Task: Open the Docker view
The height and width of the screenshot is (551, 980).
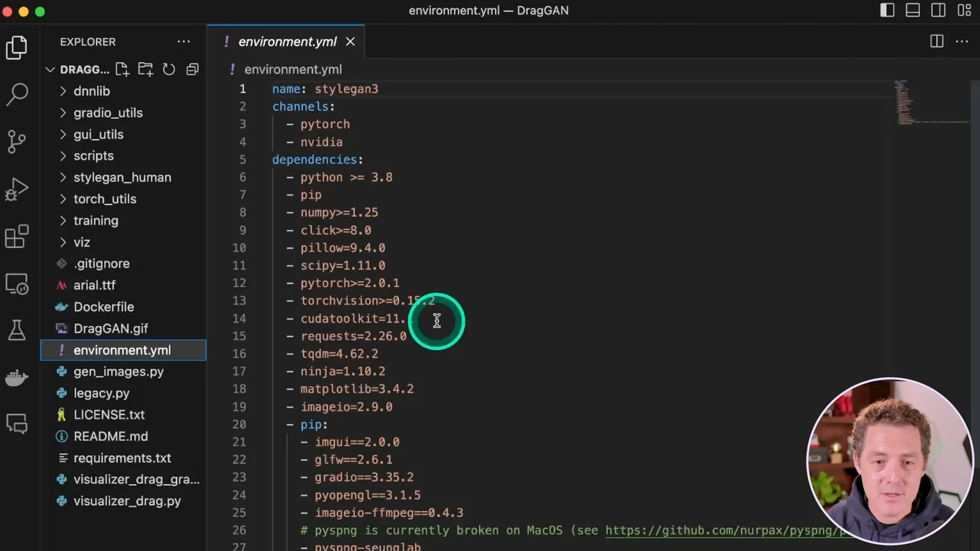Action: pos(17,378)
